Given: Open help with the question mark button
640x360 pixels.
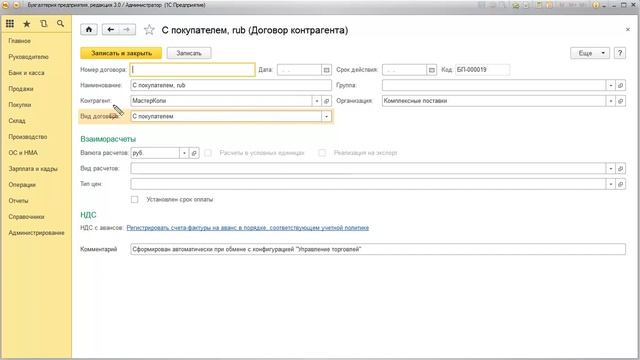Looking at the screenshot, I should pos(620,53).
